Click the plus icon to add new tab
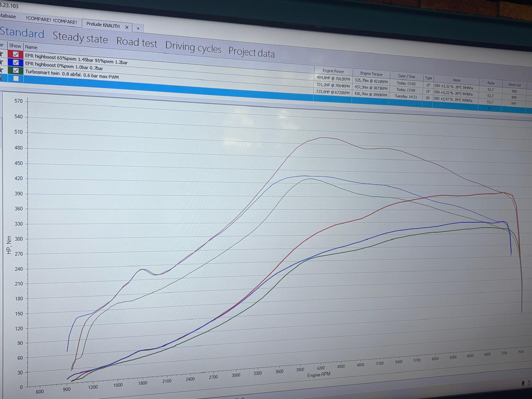This screenshot has height=399, width=532. 138,28
